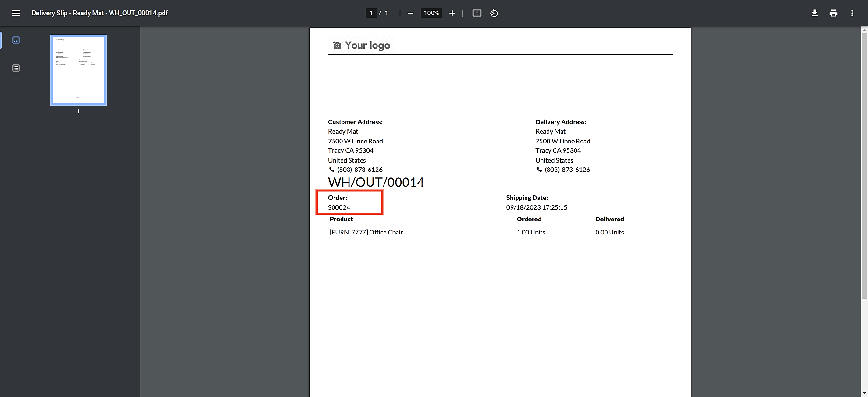The height and width of the screenshot is (397, 868).
Task: Click the zoom out minus icon
Action: coord(411,13)
